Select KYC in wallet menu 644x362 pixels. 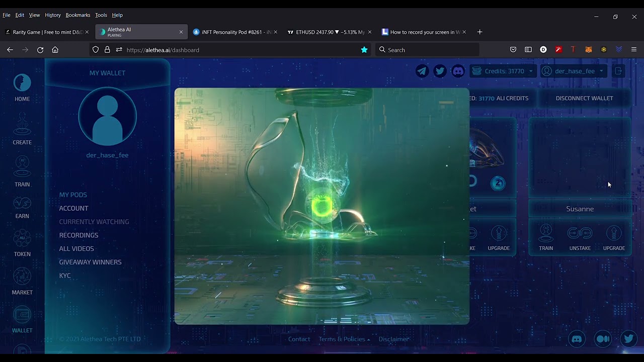65,276
